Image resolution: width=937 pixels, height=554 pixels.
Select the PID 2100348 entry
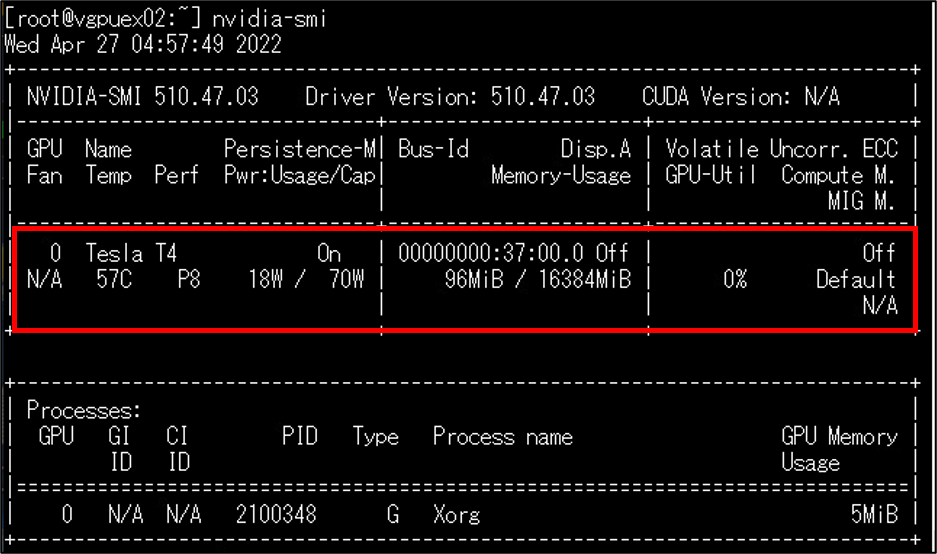point(276,515)
